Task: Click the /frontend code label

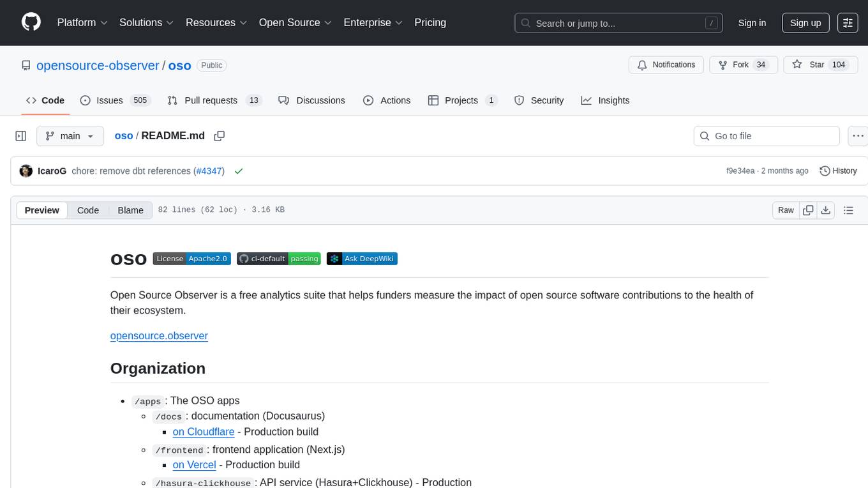Action: [179, 450]
